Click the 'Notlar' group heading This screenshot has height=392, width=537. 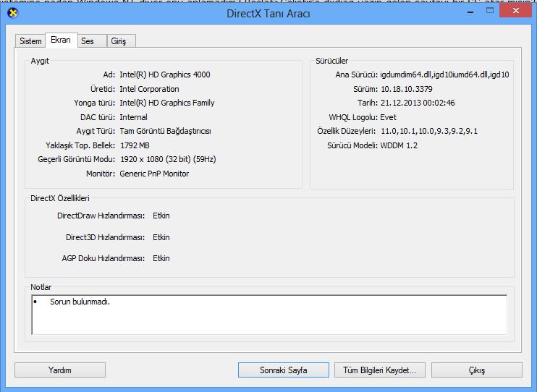pyautogui.click(x=41, y=287)
